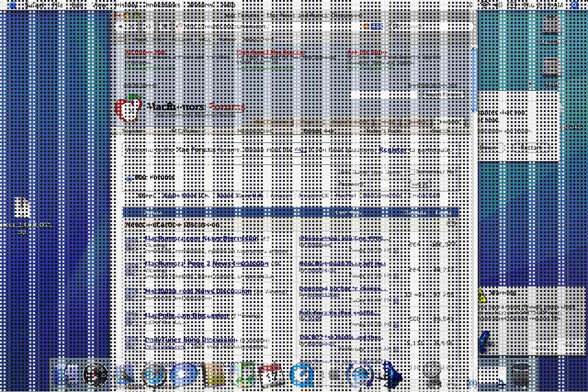Follow the MacMall shop link

345,196
